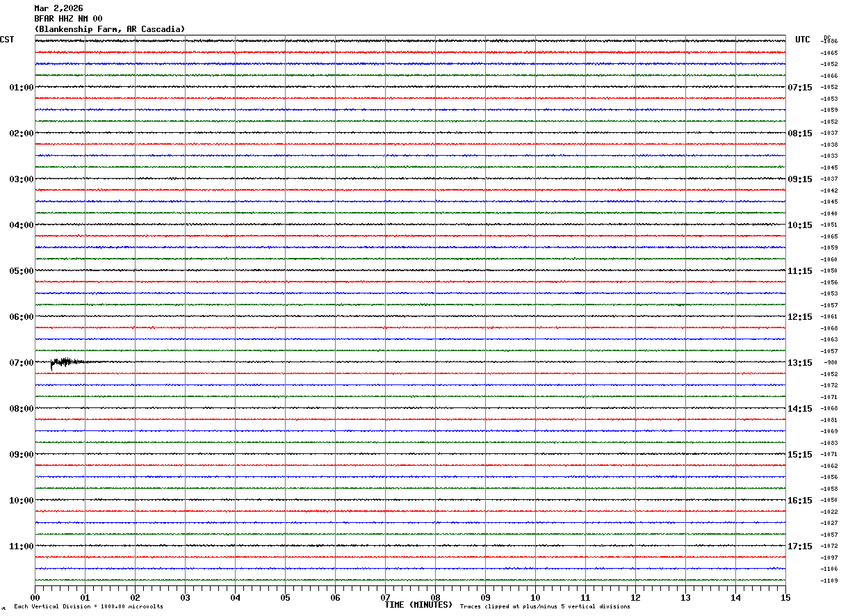The width and height of the screenshot is (841, 616).
Task: Click the TIME (MINUTES) axis title
Action: tap(418, 605)
